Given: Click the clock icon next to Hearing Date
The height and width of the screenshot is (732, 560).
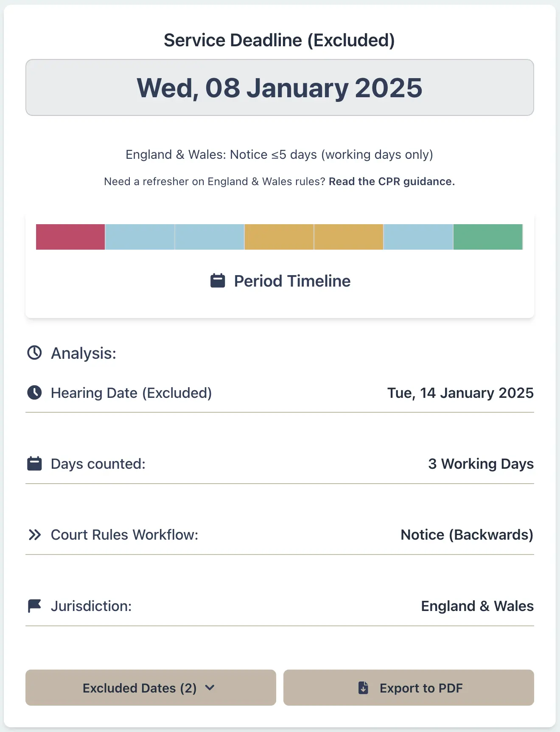Looking at the screenshot, I should [x=35, y=393].
